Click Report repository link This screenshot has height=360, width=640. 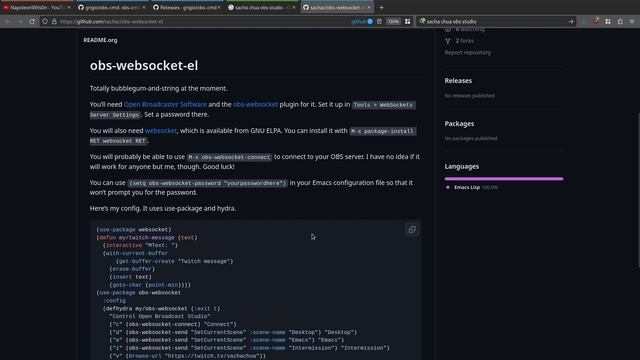pyautogui.click(x=468, y=52)
